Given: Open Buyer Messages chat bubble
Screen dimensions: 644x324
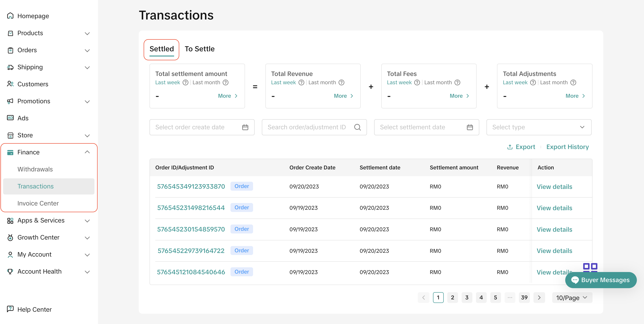Looking at the screenshot, I should 601,280.
